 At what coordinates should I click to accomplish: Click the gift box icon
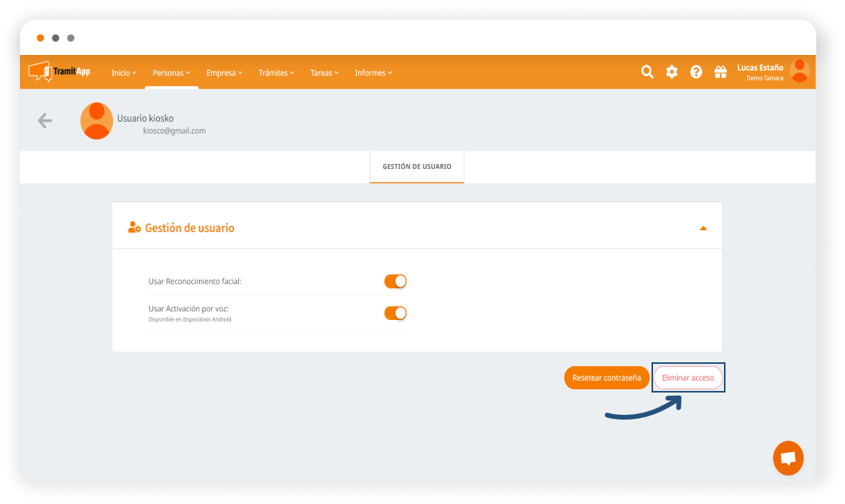[720, 72]
